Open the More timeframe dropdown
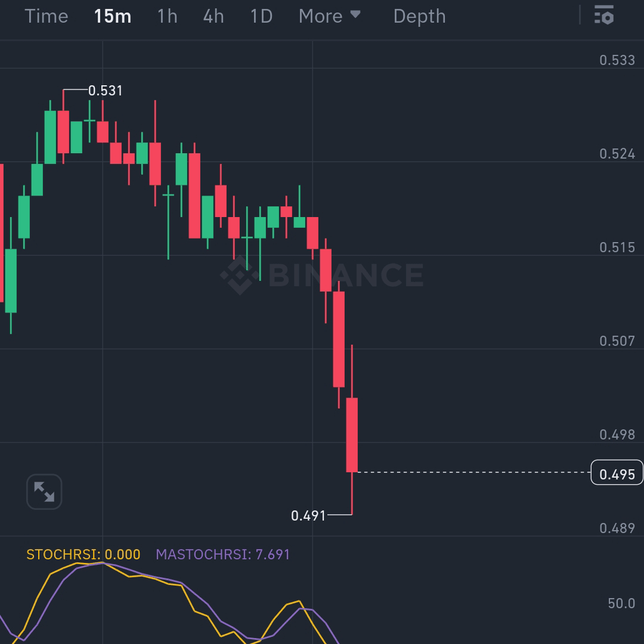 pyautogui.click(x=322, y=16)
